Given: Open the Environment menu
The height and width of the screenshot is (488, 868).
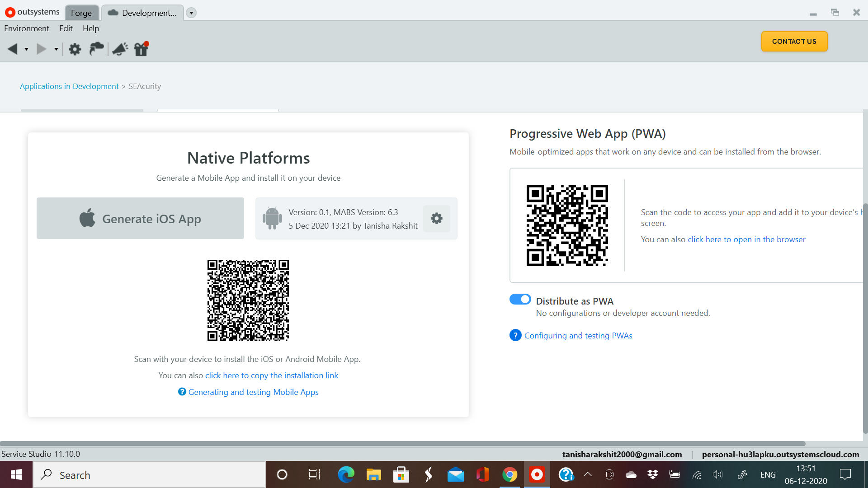Looking at the screenshot, I should tap(27, 28).
